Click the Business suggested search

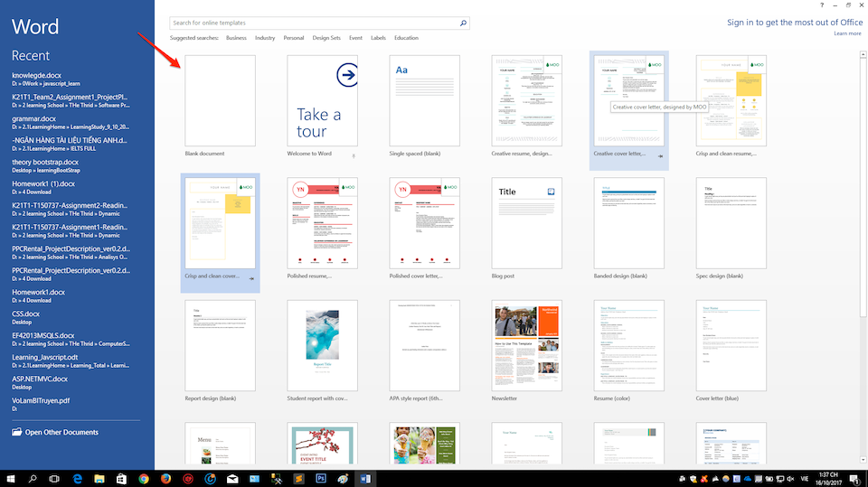(x=236, y=38)
